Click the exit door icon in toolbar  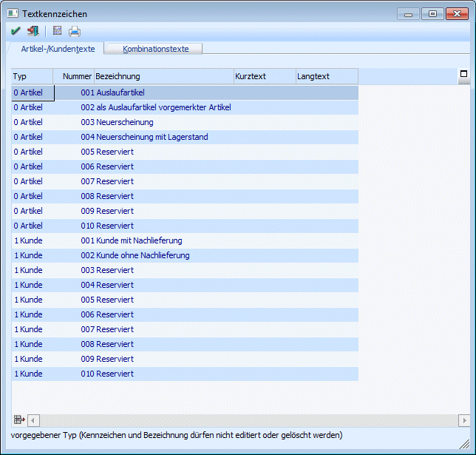coord(33,31)
